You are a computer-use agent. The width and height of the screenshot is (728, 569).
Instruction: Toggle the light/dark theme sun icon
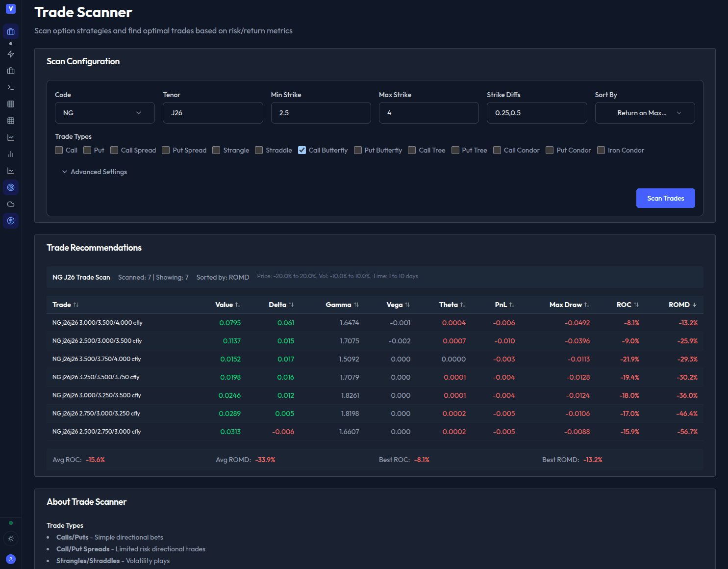(x=11, y=539)
